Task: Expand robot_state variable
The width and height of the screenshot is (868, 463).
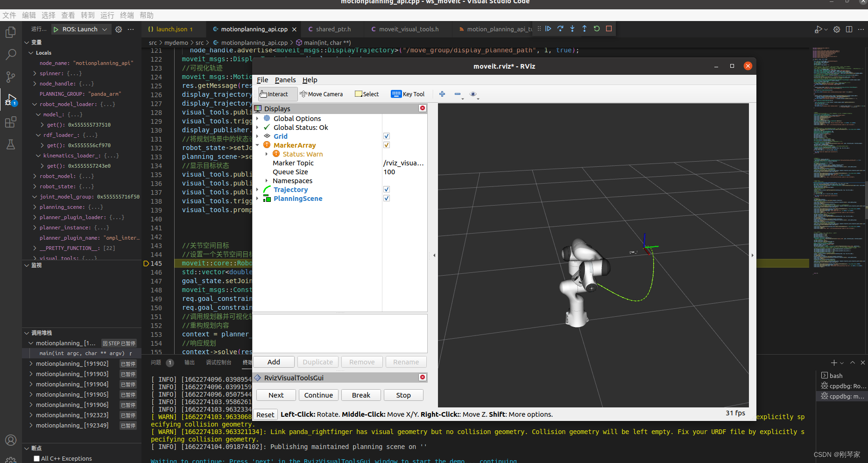Action: coord(35,186)
